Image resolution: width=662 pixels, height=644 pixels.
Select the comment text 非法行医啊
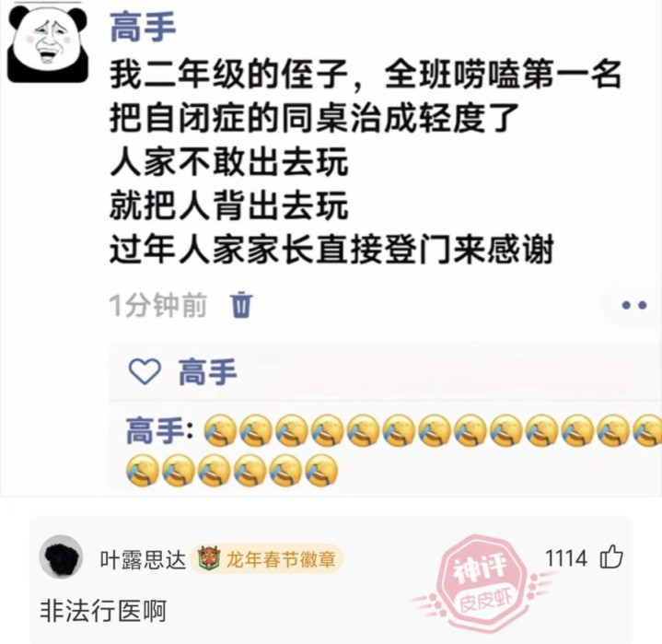(103, 610)
